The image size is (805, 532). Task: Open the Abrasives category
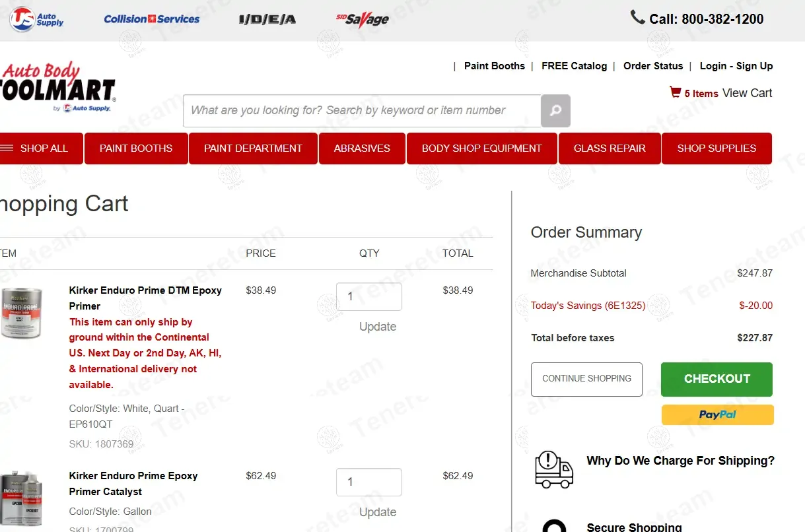[x=362, y=149]
